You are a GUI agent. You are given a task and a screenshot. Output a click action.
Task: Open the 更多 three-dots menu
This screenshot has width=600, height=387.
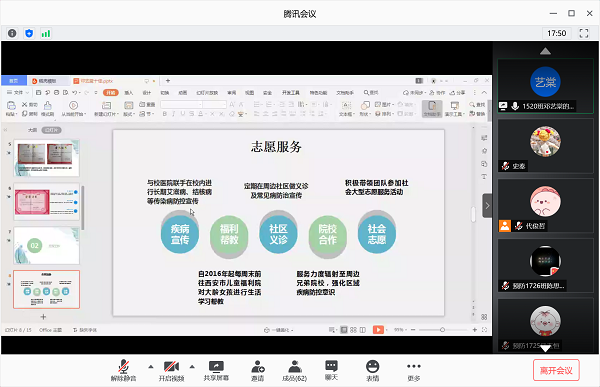[x=414, y=371]
